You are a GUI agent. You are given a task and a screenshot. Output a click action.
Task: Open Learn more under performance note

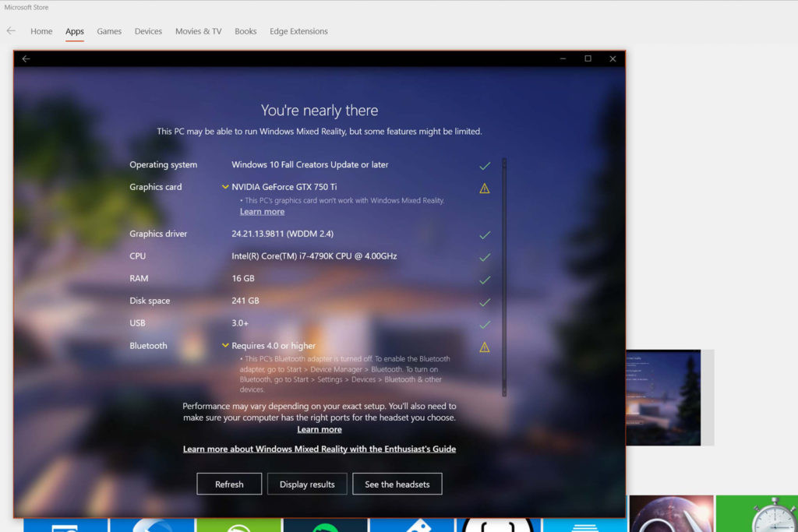point(319,429)
